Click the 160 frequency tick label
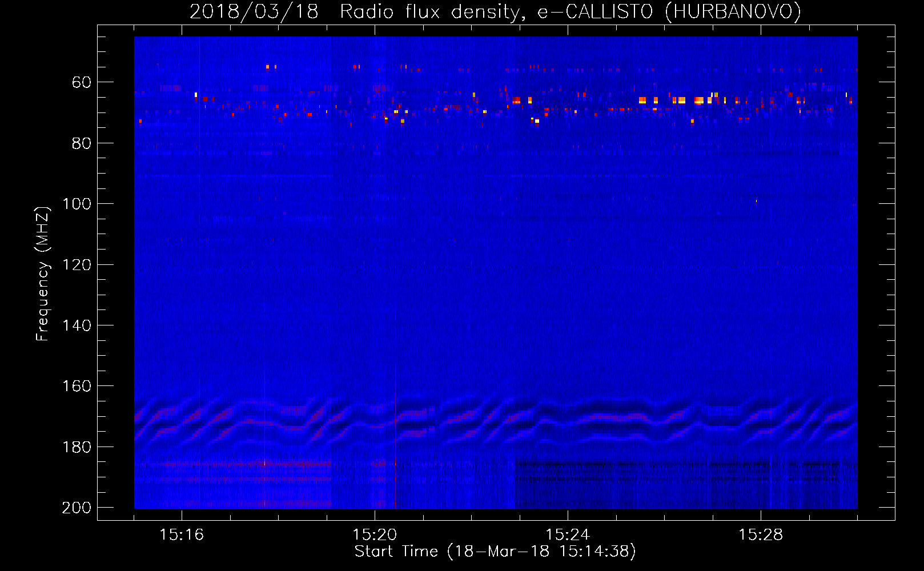The width and height of the screenshot is (924, 571). click(77, 386)
